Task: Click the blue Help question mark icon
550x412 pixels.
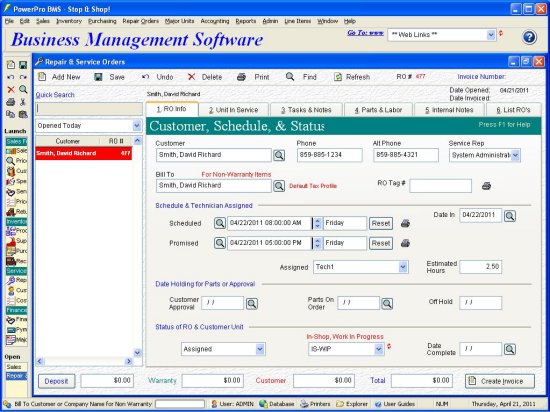Action: (x=529, y=37)
